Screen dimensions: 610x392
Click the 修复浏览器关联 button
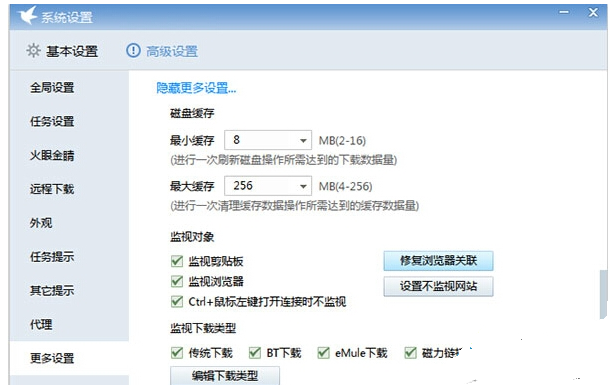pos(438,261)
